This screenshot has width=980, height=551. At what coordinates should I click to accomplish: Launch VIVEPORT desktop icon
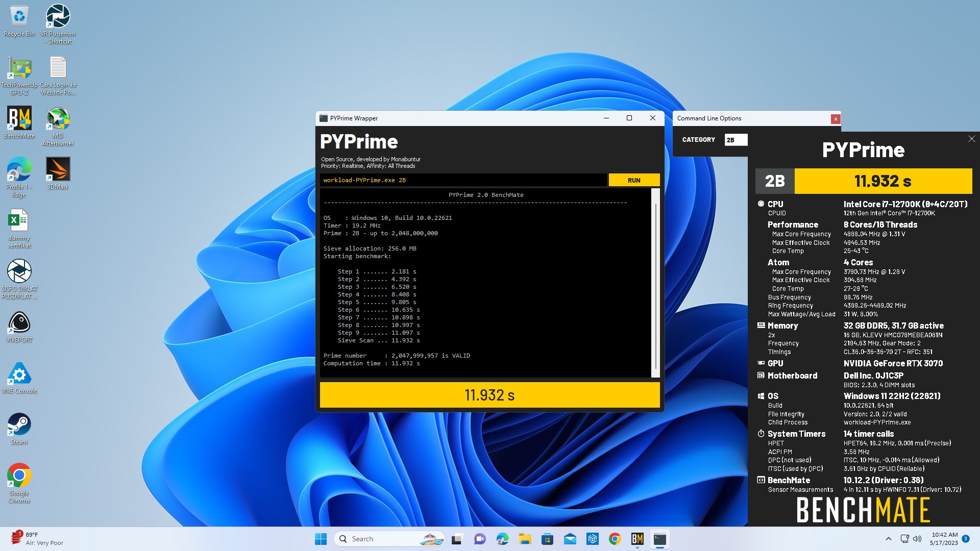pos(19,327)
